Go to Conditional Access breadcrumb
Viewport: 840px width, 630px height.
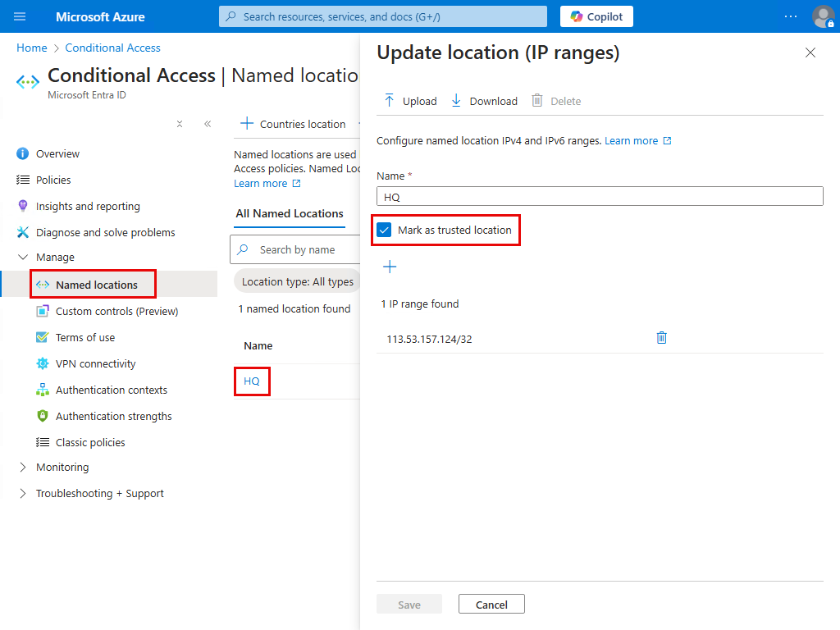click(x=112, y=48)
